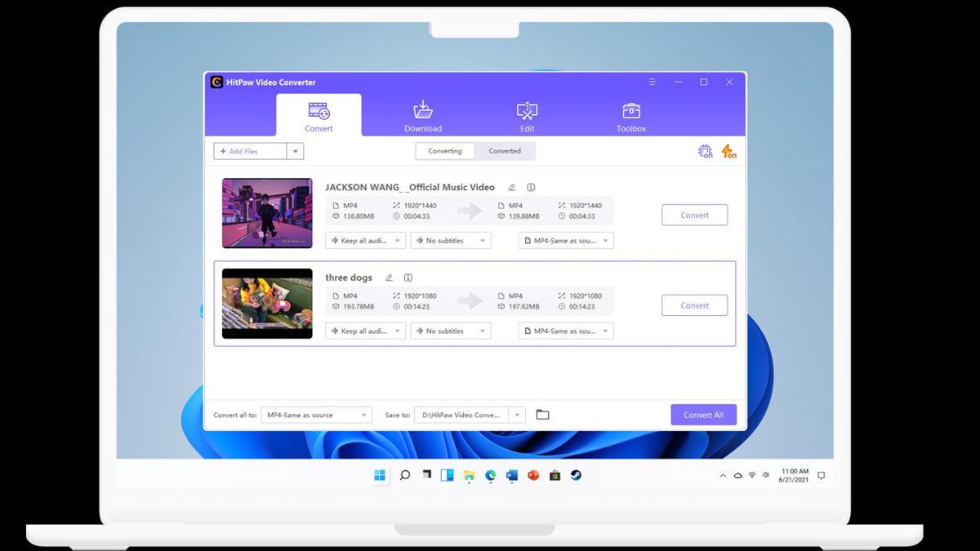Turn off lightning fast conversion mode
The height and width of the screenshot is (551, 980).
coord(727,150)
